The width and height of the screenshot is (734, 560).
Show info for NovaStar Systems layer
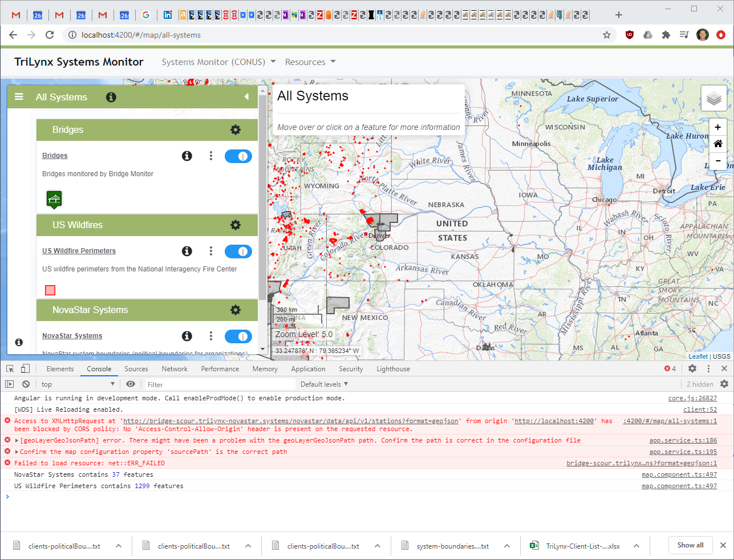[x=187, y=336]
